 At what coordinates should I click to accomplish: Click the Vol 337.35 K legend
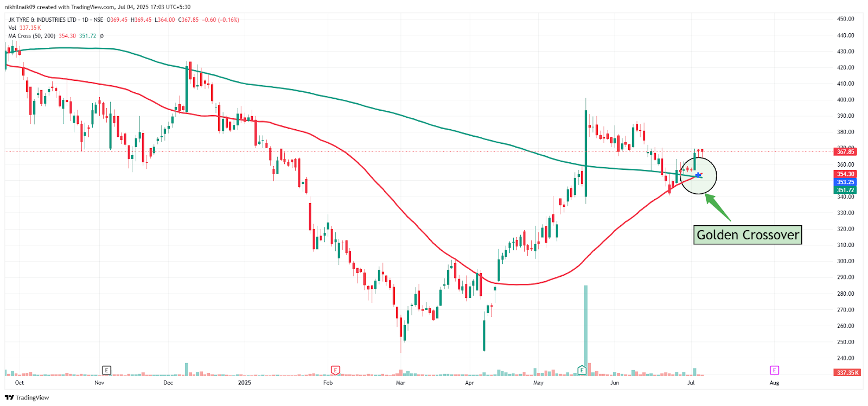[24, 28]
